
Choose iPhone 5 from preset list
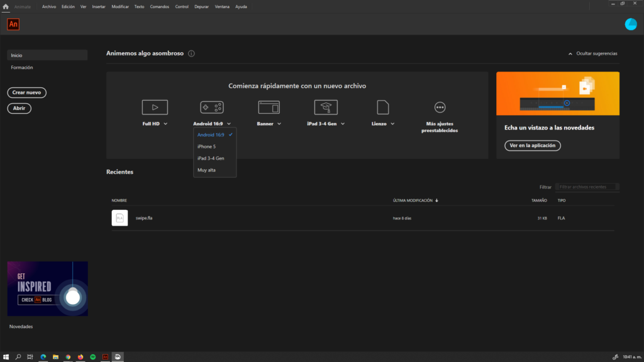coord(206,146)
